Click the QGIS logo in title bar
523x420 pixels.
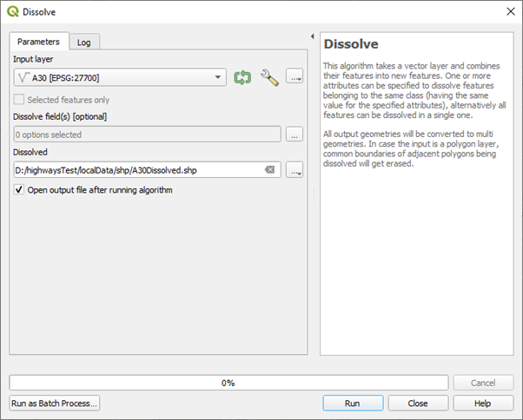pyautogui.click(x=11, y=11)
